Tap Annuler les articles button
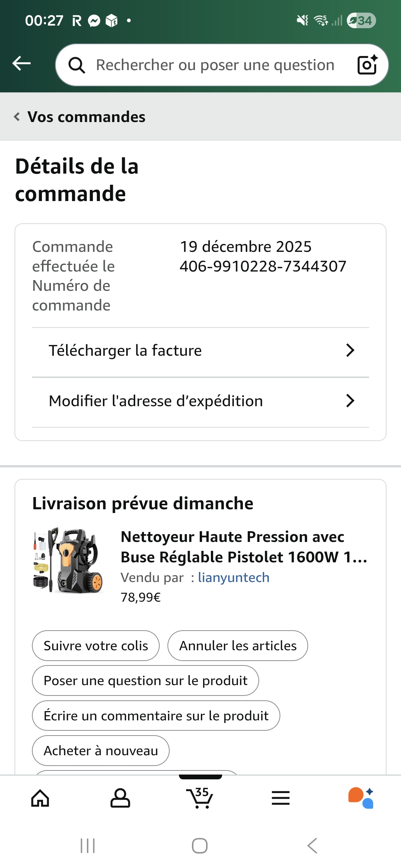 coord(238,645)
